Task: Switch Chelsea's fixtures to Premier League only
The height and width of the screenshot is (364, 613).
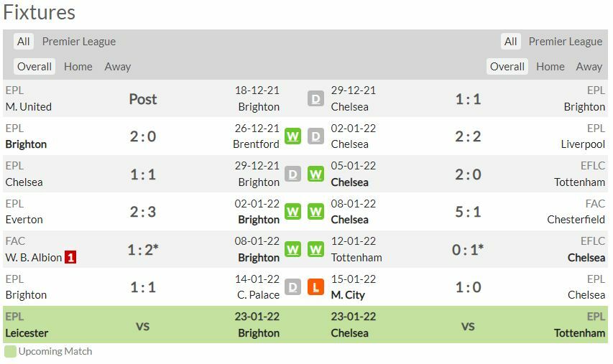Action: [566, 42]
